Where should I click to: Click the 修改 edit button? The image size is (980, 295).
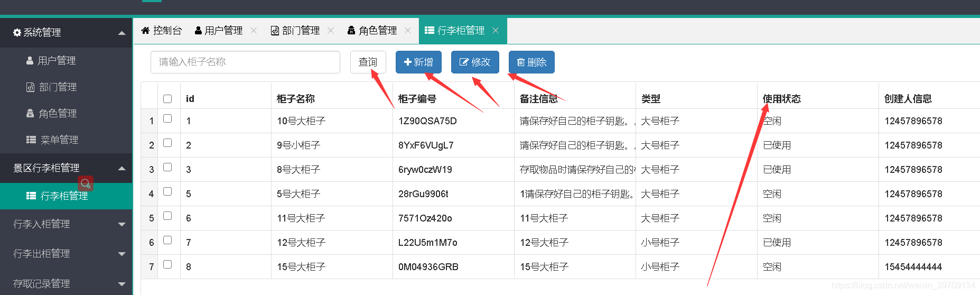tap(475, 62)
